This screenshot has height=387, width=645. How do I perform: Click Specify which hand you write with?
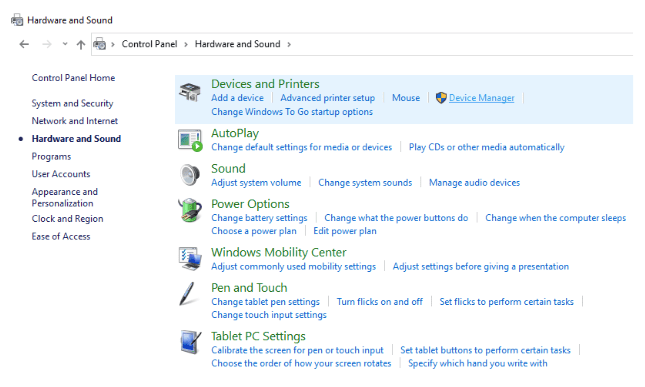(478, 364)
